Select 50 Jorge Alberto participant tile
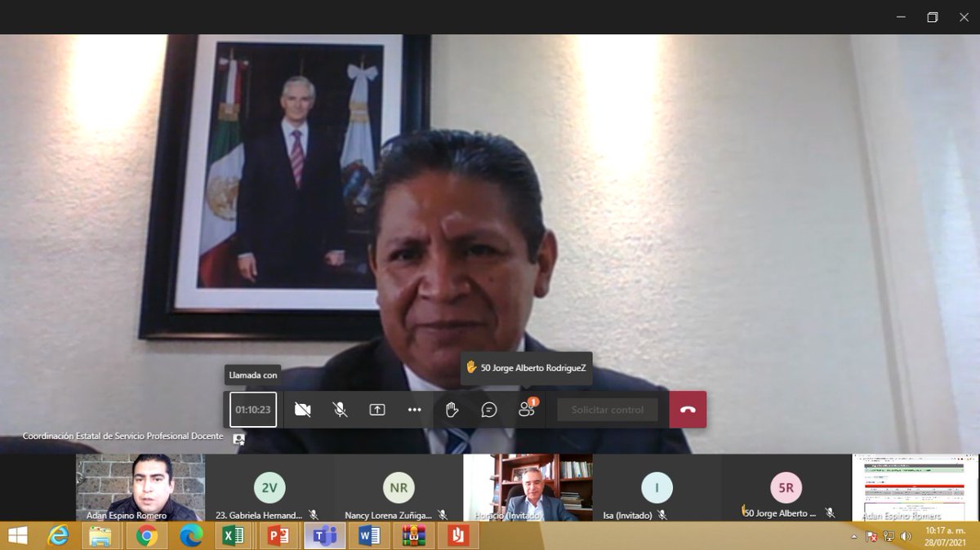 (786, 488)
